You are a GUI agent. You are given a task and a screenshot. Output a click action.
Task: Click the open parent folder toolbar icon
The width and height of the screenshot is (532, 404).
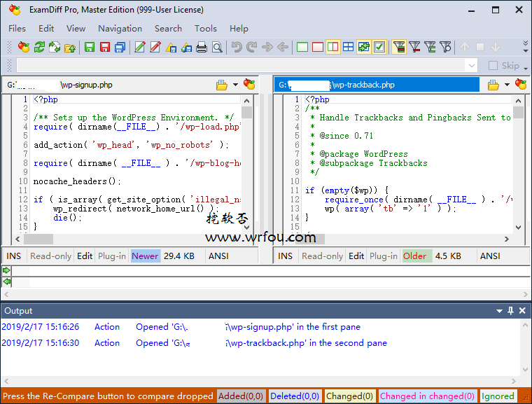[70, 47]
